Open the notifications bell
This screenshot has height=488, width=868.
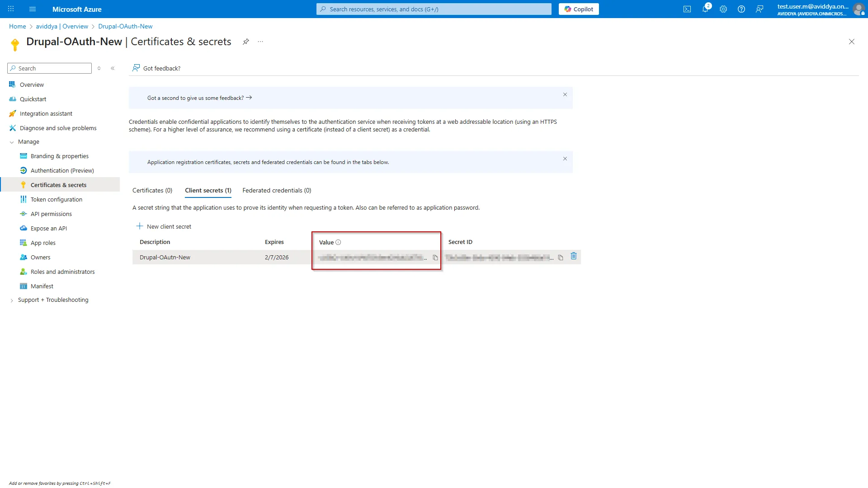click(x=705, y=9)
